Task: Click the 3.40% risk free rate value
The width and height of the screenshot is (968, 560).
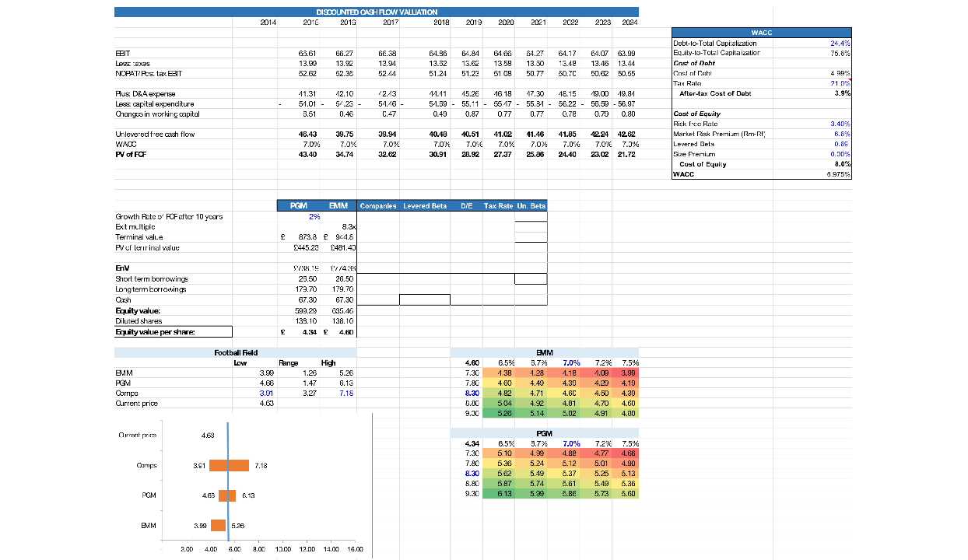Action: tap(840, 123)
